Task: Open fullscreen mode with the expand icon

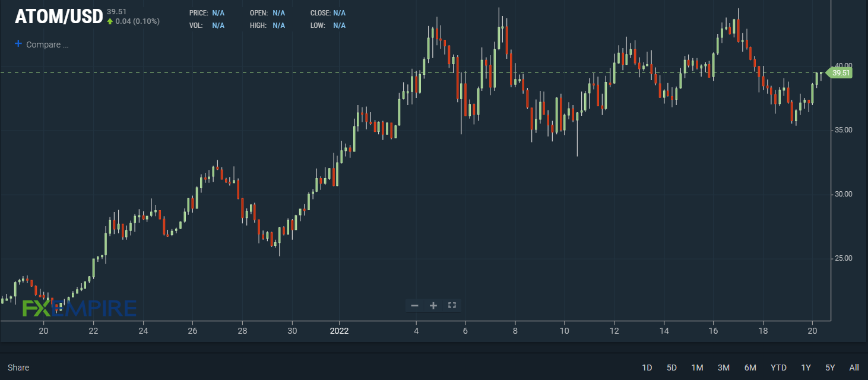Action: point(452,305)
